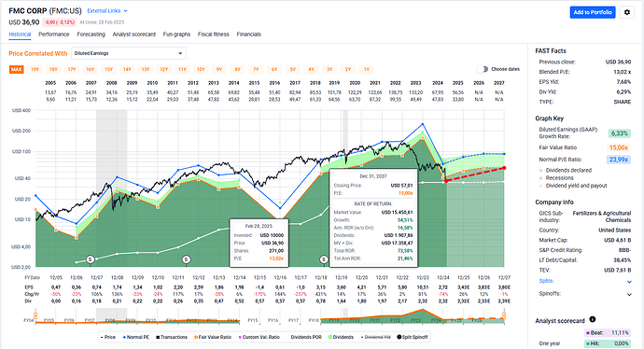Open the Financials tab
Screen dimensions: 644x349
[x=248, y=35]
